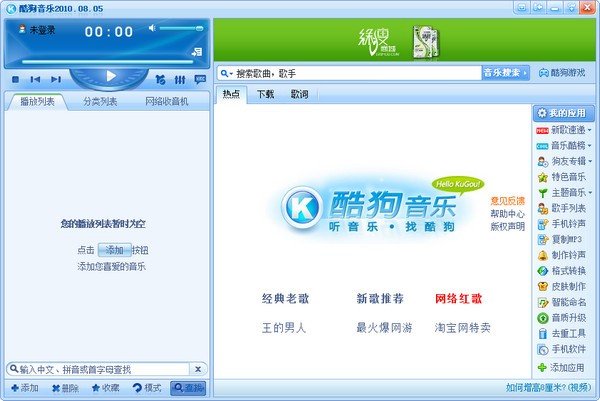Open 模式 play mode menu
Image resolution: width=600 pixels, height=401 pixels.
(x=147, y=388)
